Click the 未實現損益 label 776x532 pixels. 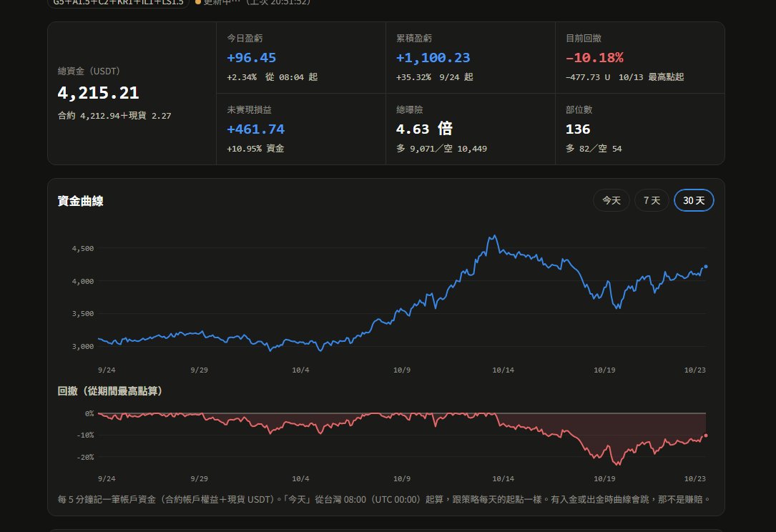(250, 110)
